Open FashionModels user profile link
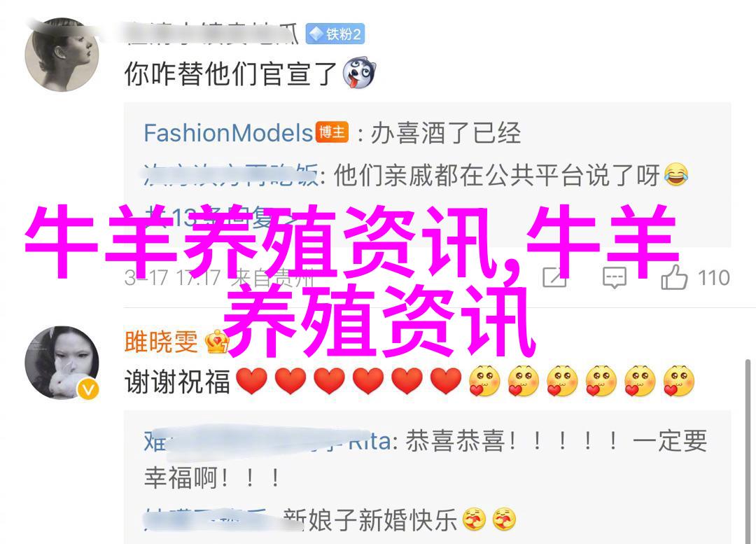This screenshot has width=756, height=544. (x=228, y=132)
